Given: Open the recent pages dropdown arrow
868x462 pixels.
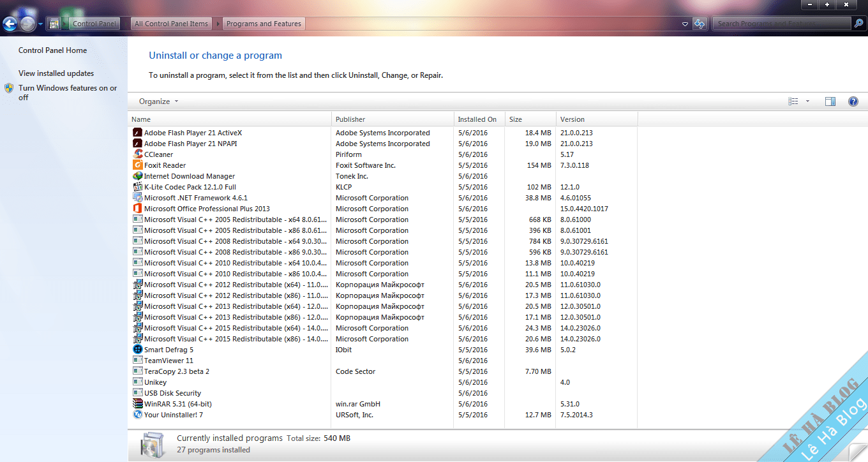Looking at the screenshot, I should click(x=41, y=24).
